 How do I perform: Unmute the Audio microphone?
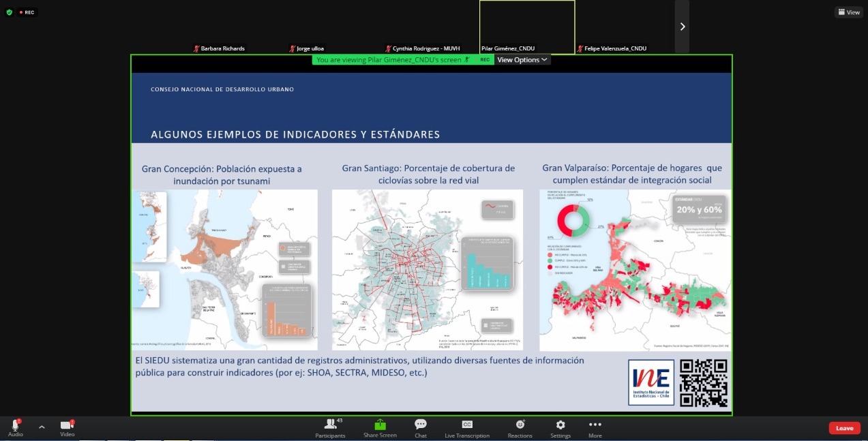pos(15,425)
